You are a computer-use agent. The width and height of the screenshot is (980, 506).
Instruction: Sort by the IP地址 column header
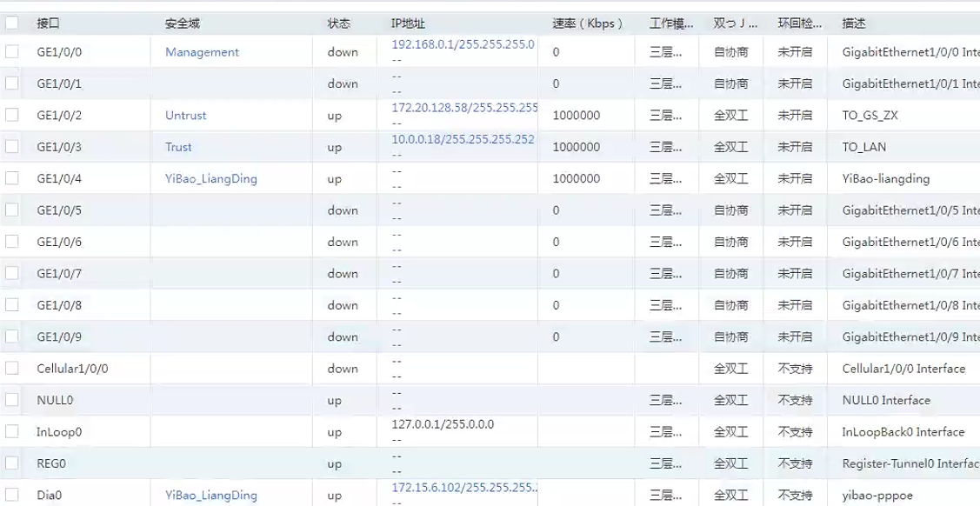409,23
